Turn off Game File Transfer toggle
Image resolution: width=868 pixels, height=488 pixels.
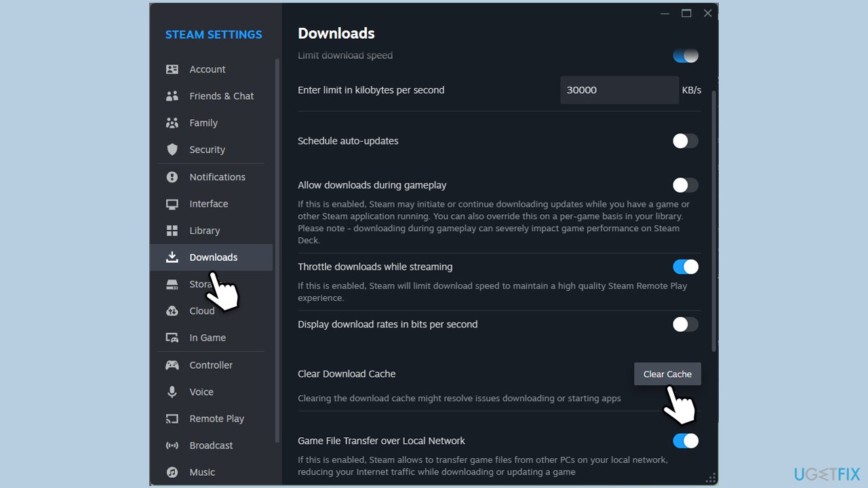pyautogui.click(x=685, y=441)
